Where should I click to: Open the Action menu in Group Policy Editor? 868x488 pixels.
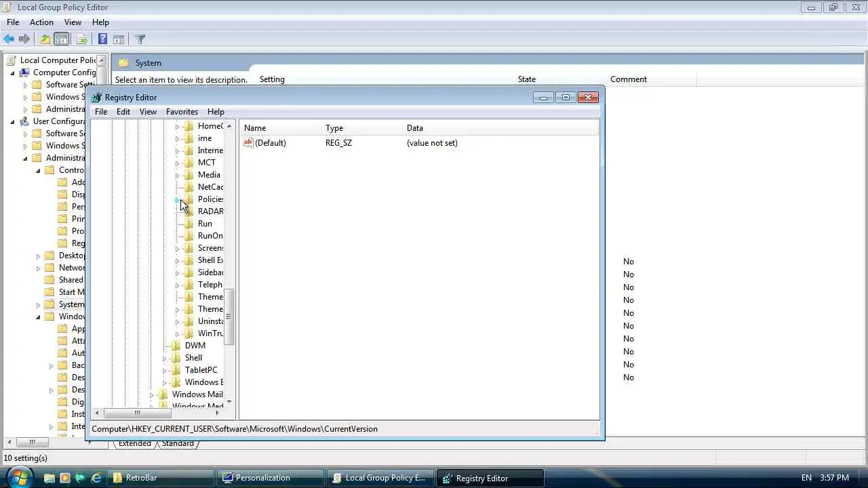tap(41, 22)
